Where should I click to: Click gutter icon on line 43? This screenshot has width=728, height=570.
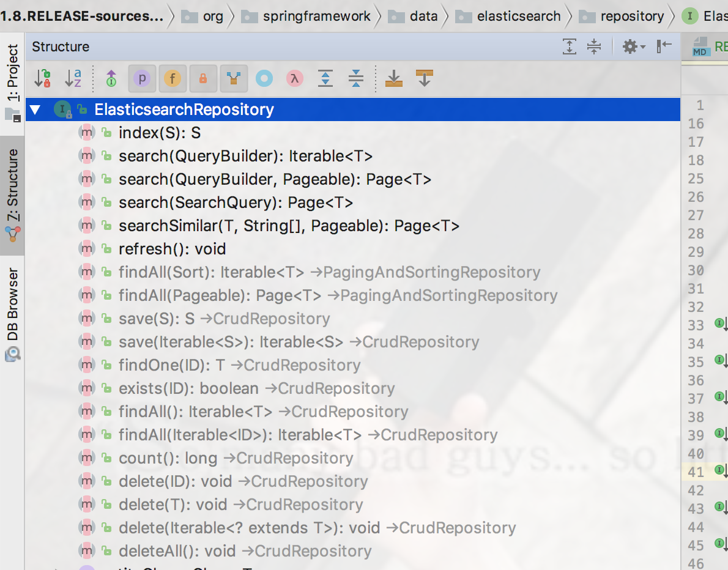point(721,507)
